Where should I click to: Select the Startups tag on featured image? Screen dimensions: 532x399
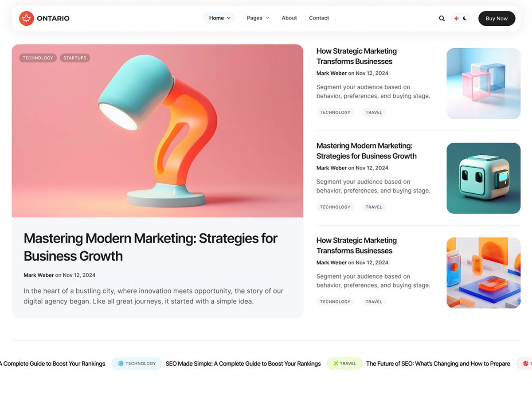tap(75, 58)
